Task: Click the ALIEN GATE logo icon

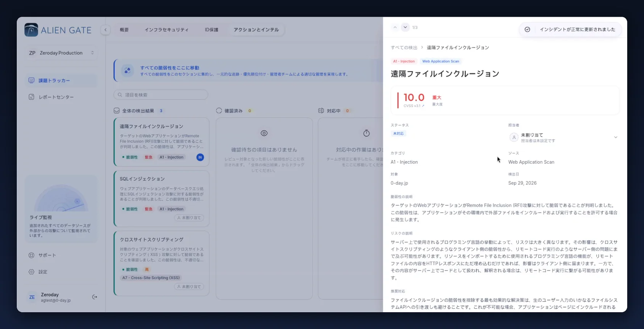Action: click(x=31, y=30)
